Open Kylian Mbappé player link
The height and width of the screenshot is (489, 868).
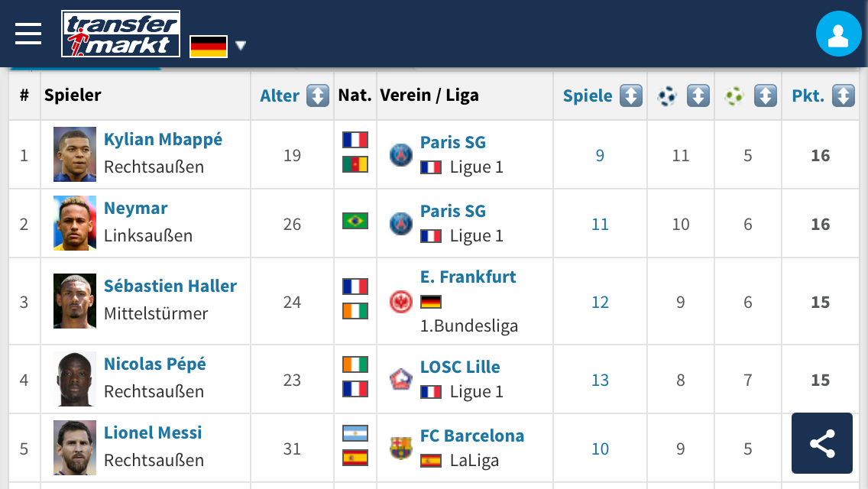(164, 140)
